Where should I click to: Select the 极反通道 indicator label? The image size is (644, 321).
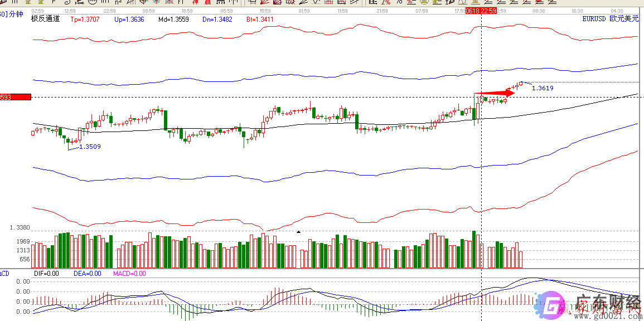pos(45,19)
